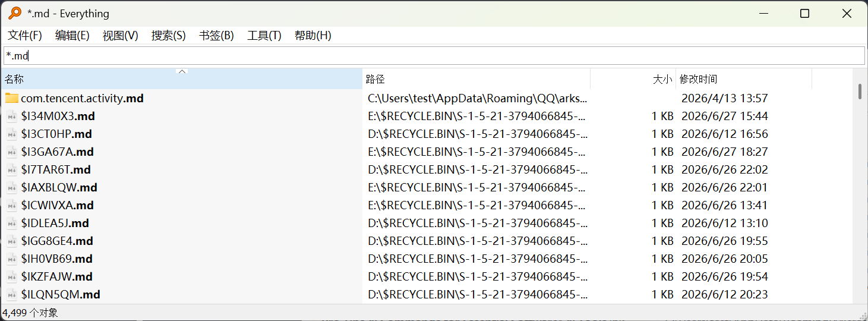Image resolution: width=868 pixels, height=321 pixels.
Task: Click the path cell of $I34M0X3.md
Action: point(478,116)
